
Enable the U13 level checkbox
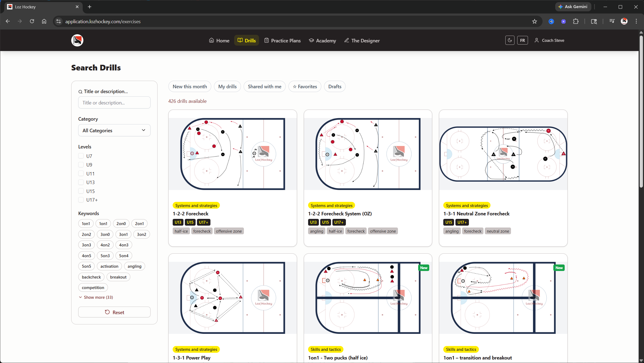point(81,182)
